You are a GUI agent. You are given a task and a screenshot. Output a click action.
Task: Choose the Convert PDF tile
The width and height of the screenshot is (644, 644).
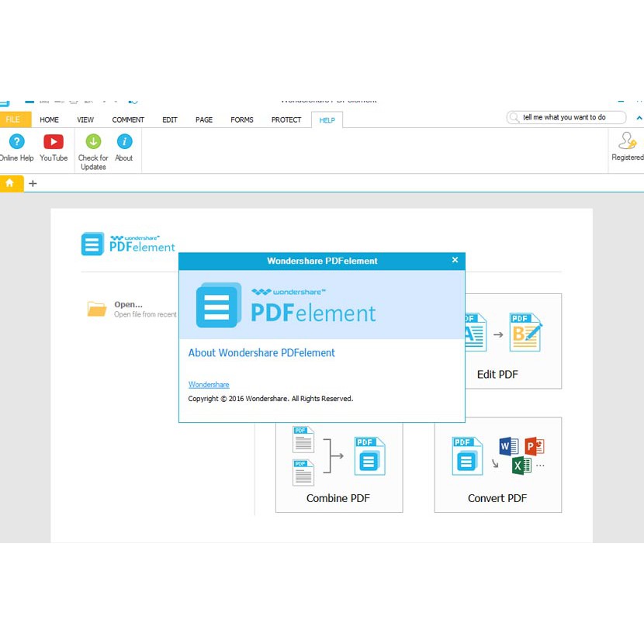point(497,466)
